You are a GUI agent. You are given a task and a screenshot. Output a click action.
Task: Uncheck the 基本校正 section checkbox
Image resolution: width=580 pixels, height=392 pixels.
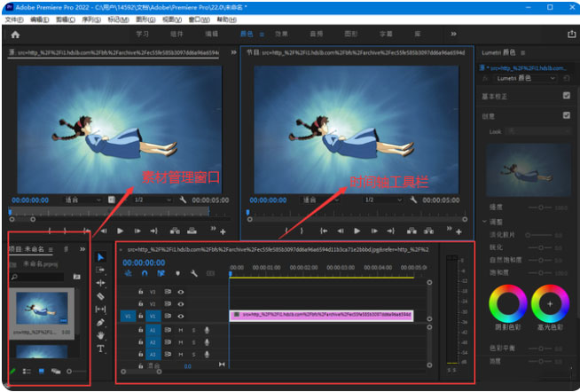click(x=567, y=96)
